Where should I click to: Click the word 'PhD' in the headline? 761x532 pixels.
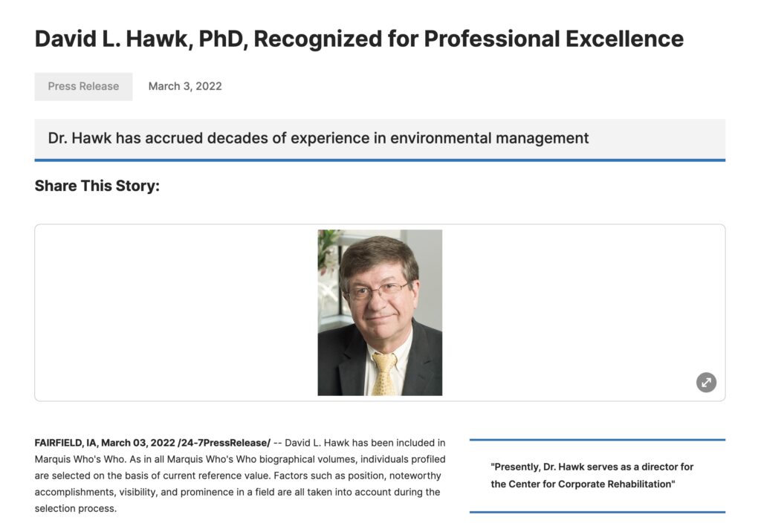click(x=221, y=39)
